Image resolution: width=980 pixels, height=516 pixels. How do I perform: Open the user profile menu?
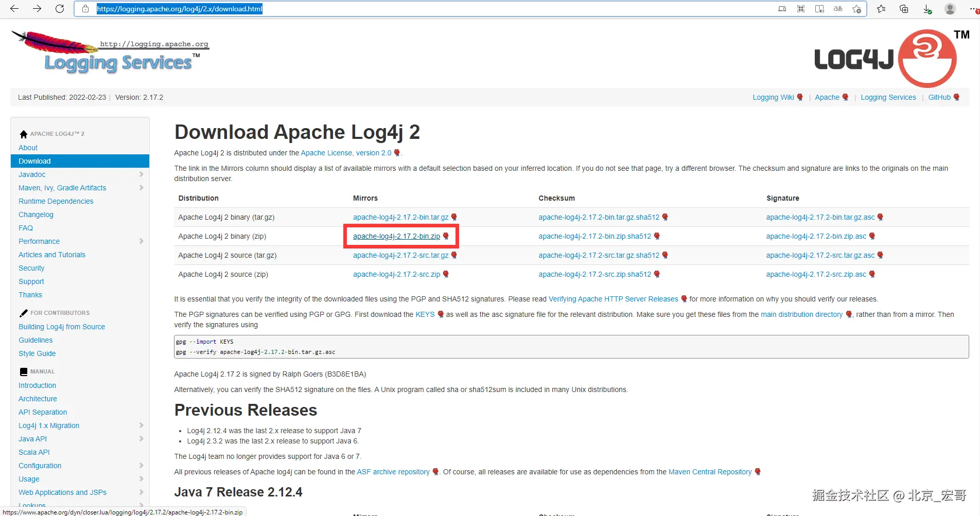[x=950, y=9]
